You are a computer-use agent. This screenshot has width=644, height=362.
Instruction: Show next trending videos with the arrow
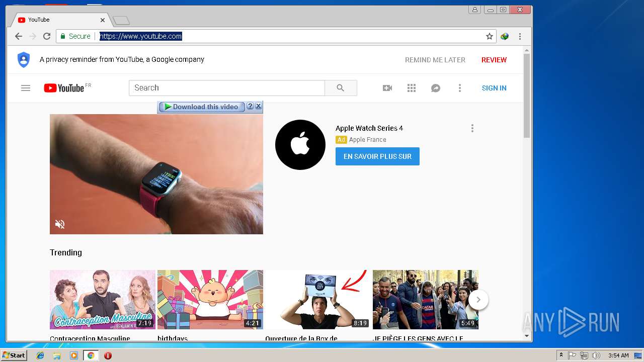478,300
